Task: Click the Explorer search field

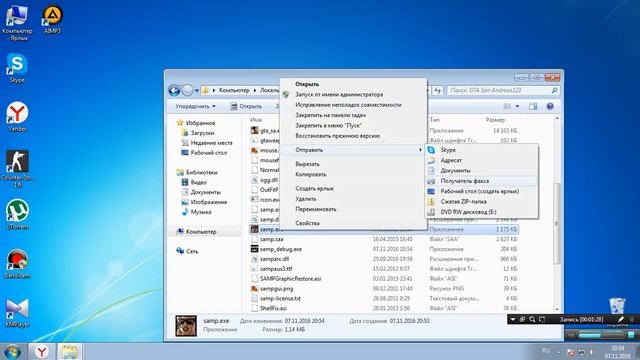Action: [503, 90]
